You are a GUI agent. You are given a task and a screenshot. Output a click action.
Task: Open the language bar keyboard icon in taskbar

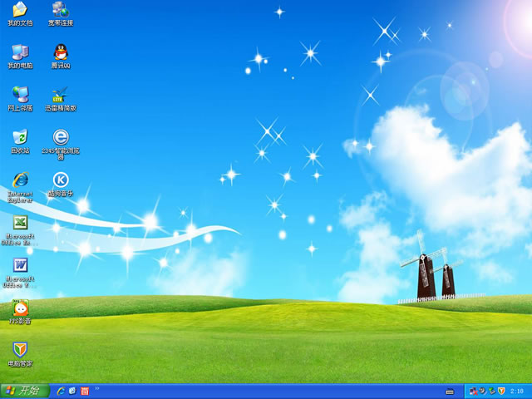450,391
